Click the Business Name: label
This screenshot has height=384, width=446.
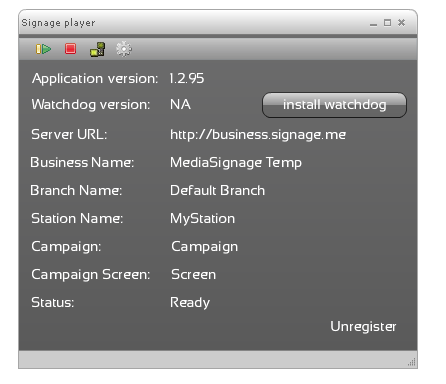pos(82,163)
